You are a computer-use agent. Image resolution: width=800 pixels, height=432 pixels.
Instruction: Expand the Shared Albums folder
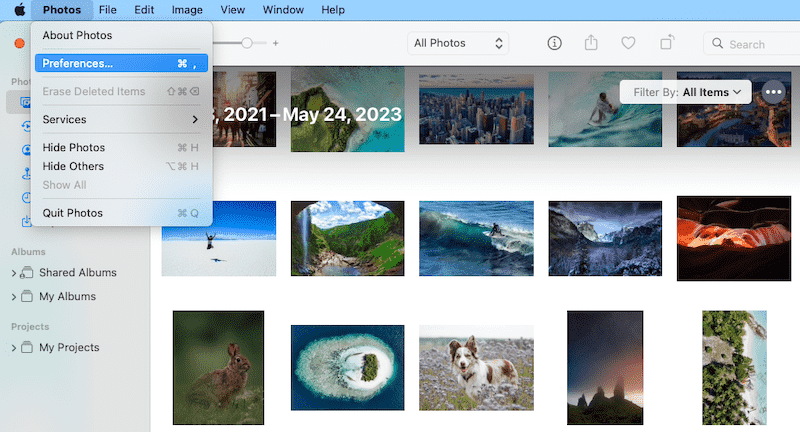pos(14,273)
